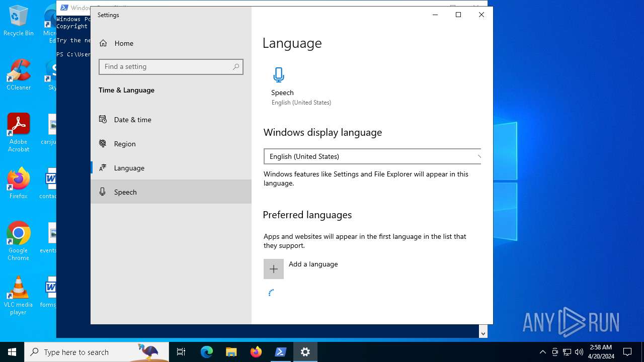Screen dimensions: 644x362
Task: Open the taskbar clock and date
Action: (x=601, y=352)
